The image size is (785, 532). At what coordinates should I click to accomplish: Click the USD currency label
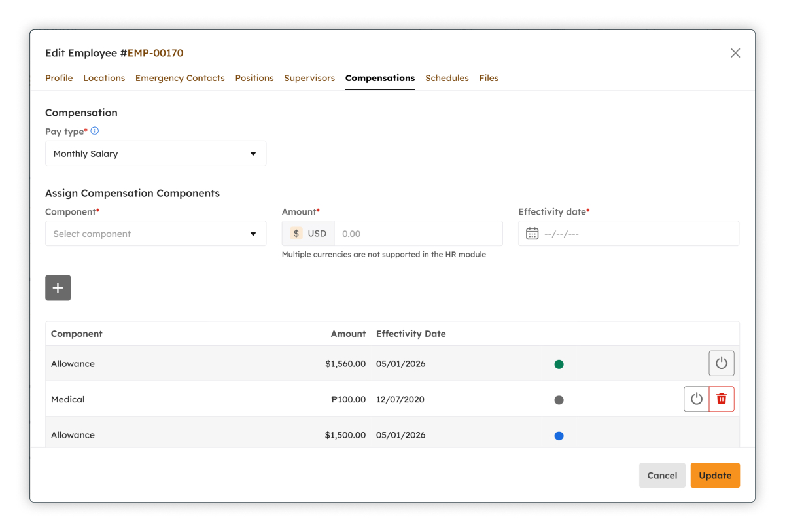point(317,234)
